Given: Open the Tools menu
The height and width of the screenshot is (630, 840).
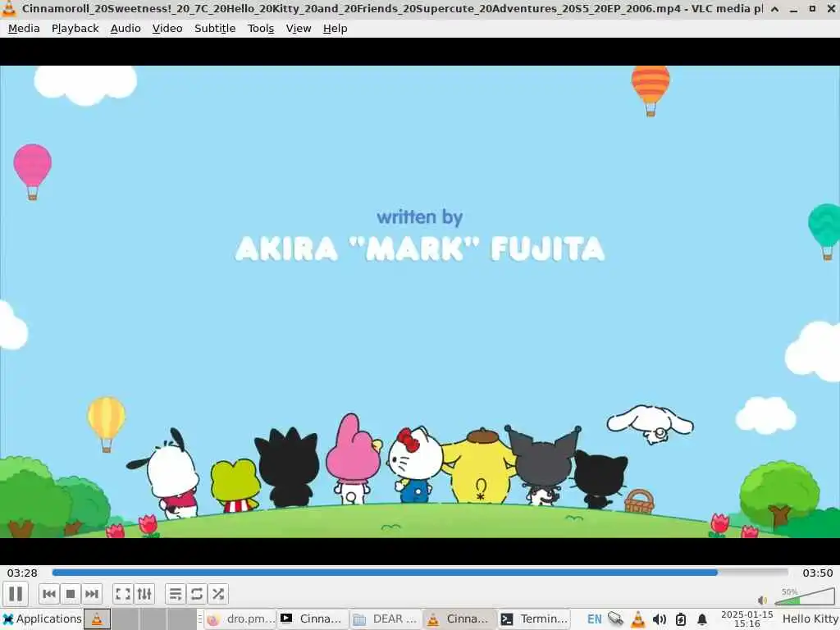Looking at the screenshot, I should [261, 29].
